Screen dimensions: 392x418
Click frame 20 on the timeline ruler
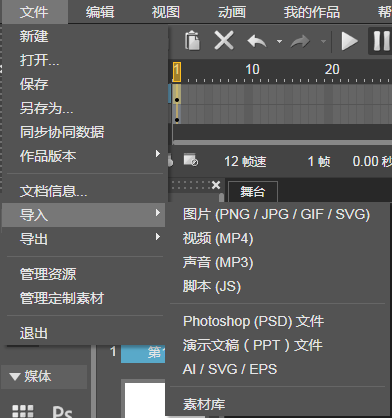[332, 69]
